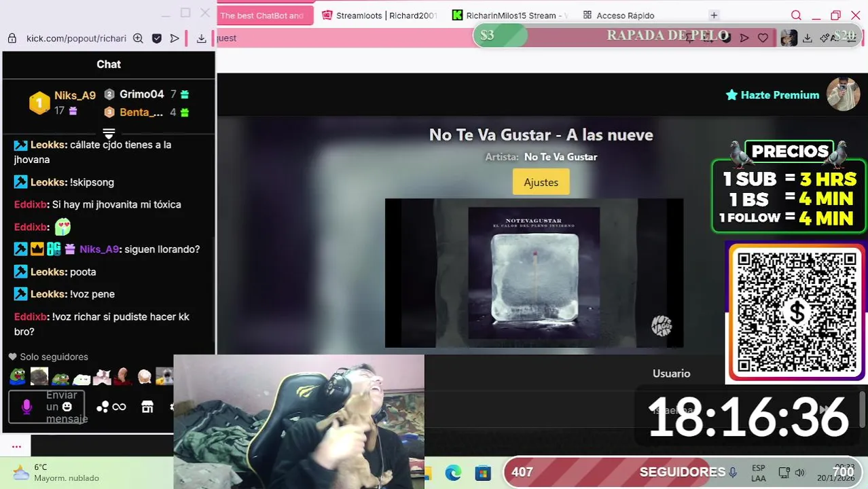Viewport: 868px width, 489px height.
Task: Select the Acceso Rápido tab
Action: click(619, 15)
